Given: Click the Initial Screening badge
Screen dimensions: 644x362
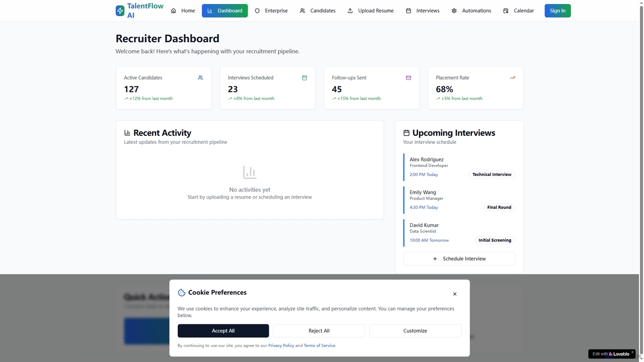Looking at the screenshot, I should tap(495, 240).
